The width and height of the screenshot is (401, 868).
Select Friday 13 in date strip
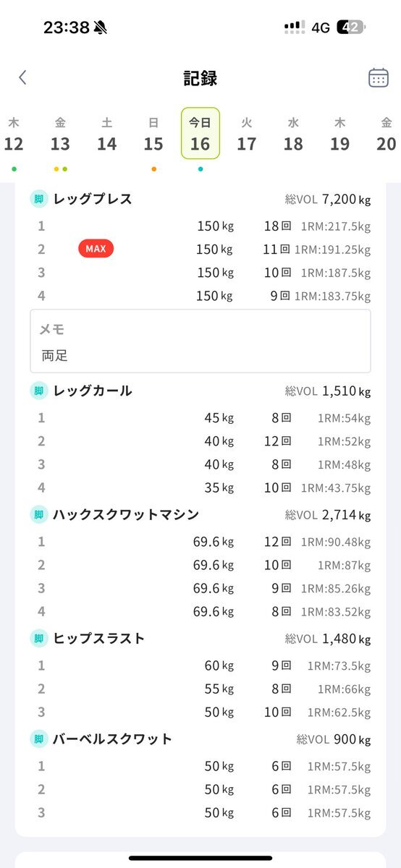click(60, 136)
